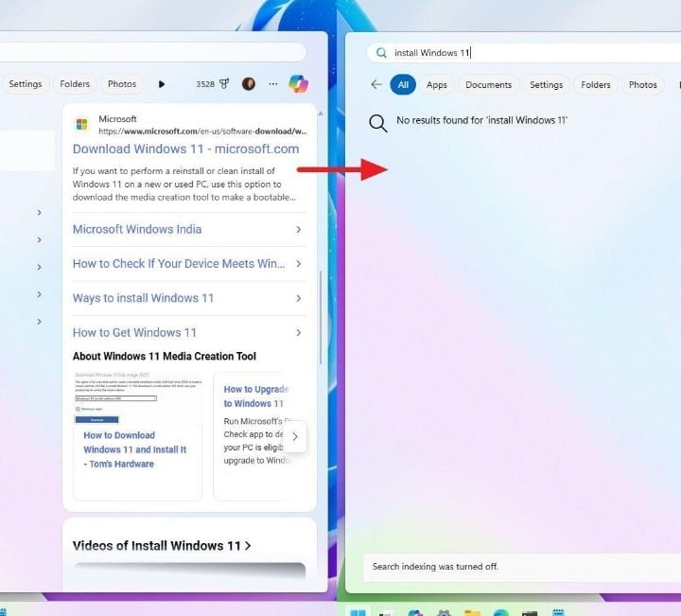
Task: Open the Rewards trophy icon
Action: pos(224,84)
